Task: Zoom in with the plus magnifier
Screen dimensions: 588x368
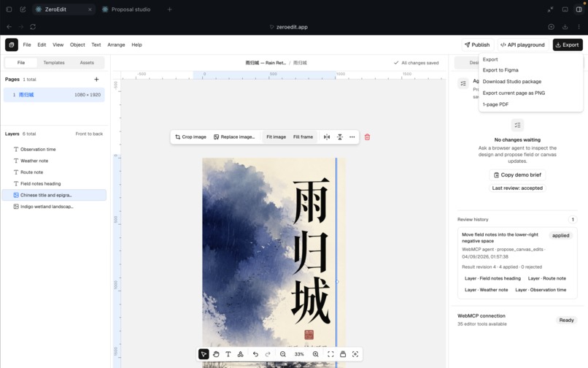Action: coord(316,354)
